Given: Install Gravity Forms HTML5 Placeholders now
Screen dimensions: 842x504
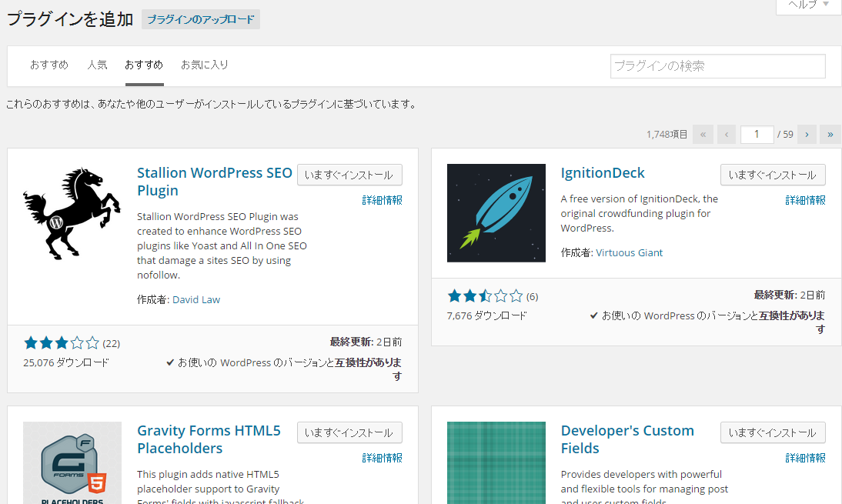Looking at the screenshot, I should coord(349,432).
